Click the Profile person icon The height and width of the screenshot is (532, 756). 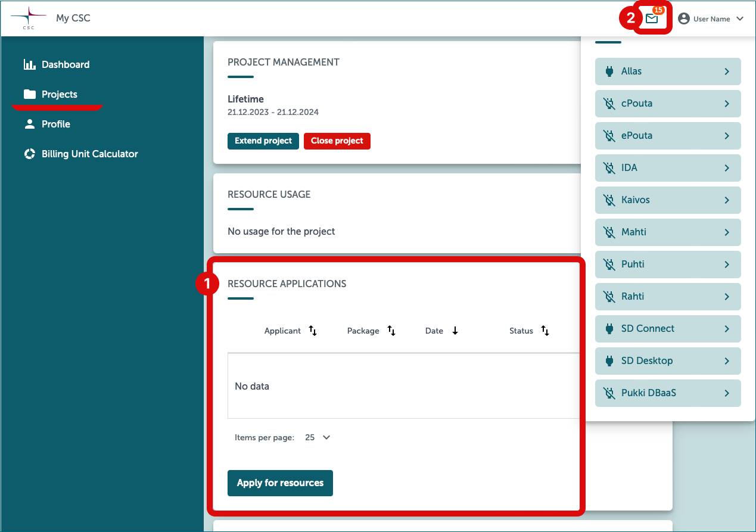30,124
